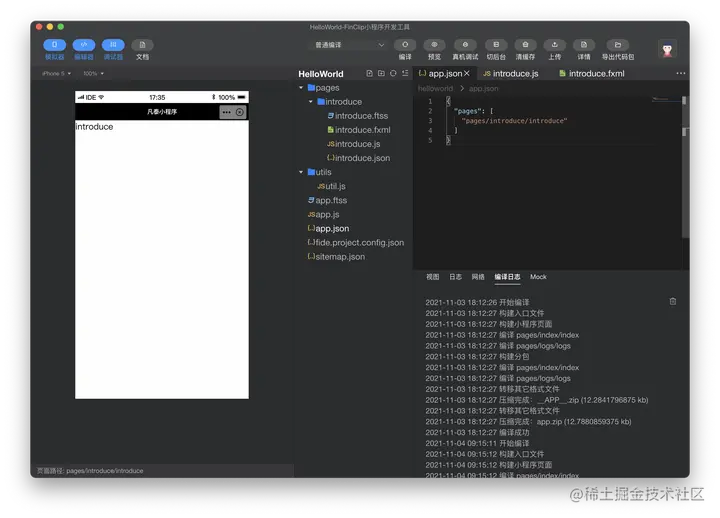Click the collapse all icon in explorer header
Viewport: 720px width, 518px height.
(x=405, y=73)
